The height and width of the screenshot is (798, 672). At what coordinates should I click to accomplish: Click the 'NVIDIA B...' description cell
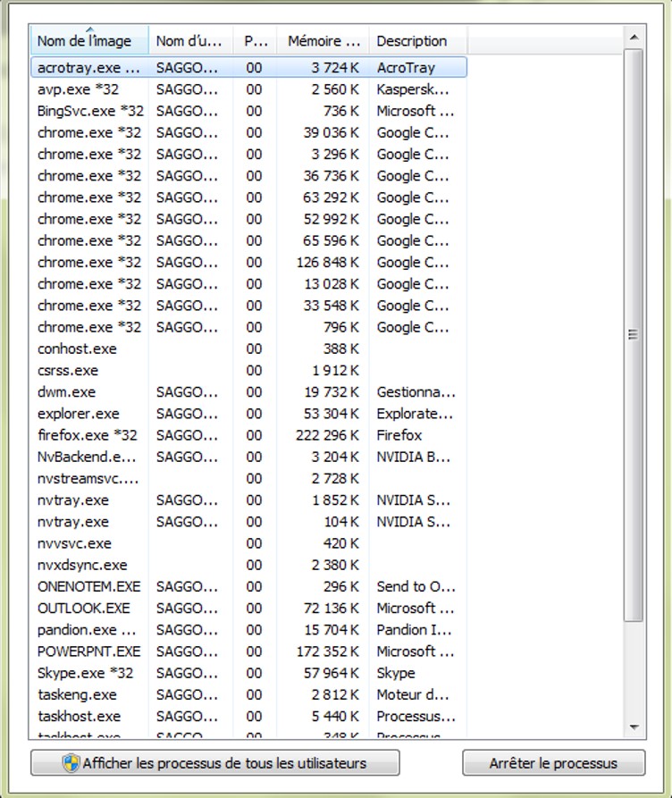(x=414, y=457)
